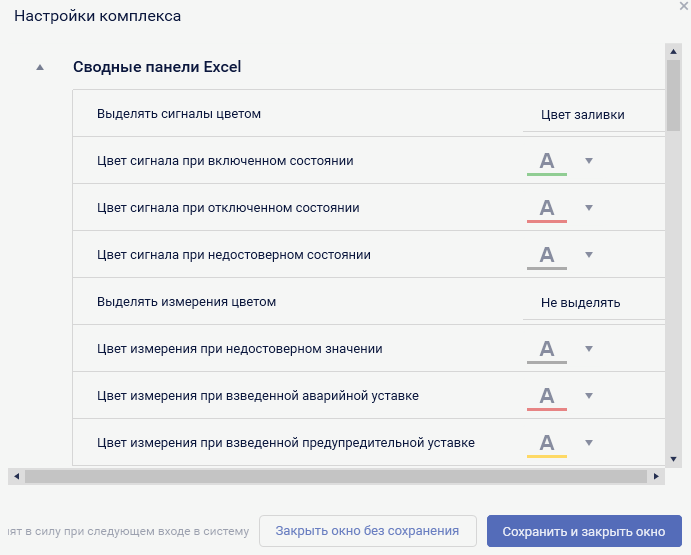Click color icon for signal off state
This screenshot has height=555, width=691.
point(546,208)
